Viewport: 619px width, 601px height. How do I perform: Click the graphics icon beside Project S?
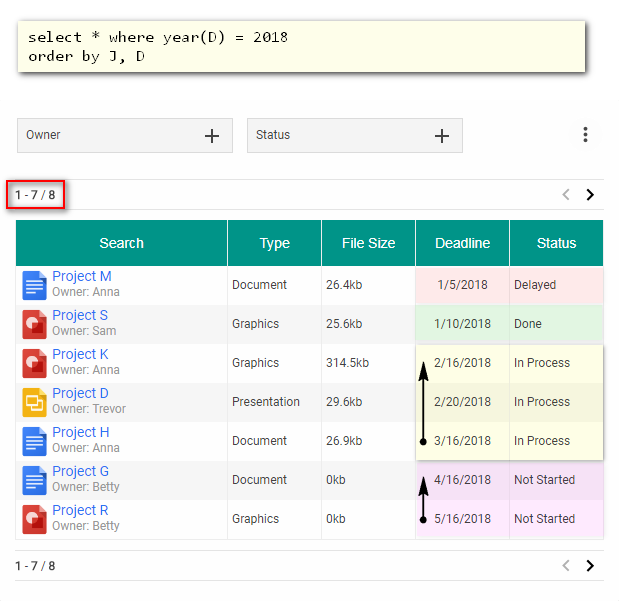pyautogui.click(x=35, y=324)
